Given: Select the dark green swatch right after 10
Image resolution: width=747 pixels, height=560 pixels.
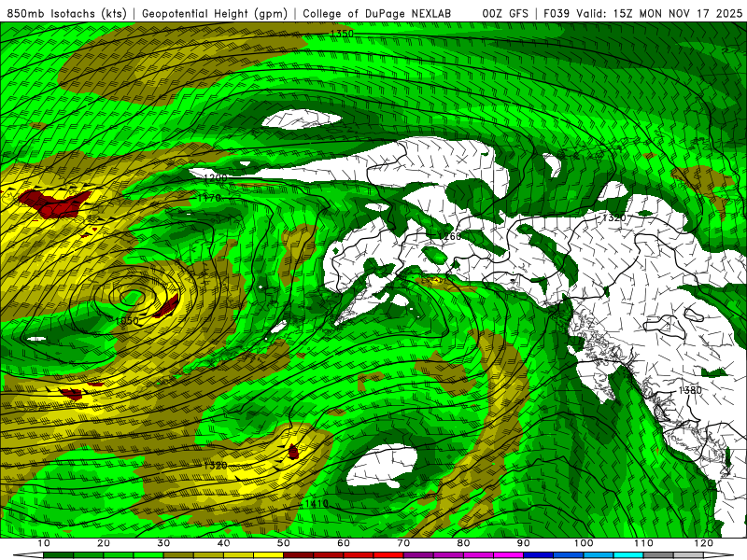Looking at the screenshot, I should click(58, 555).
